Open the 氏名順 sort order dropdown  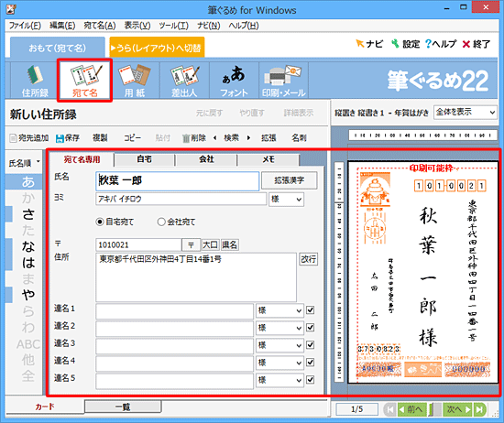pyautogui.click(x=24, y=163)
